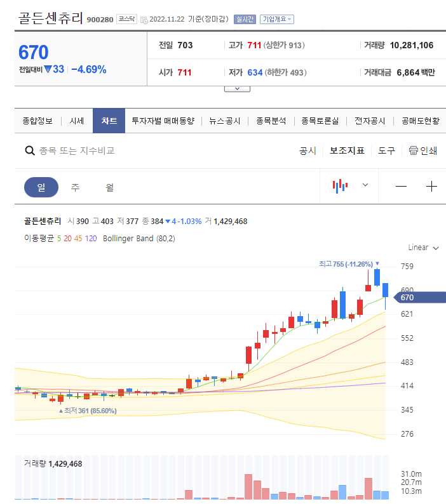Click moving average 5 legend
Image resolution: width=446 pixels, height=504 pixels.
tap(59, 239)
